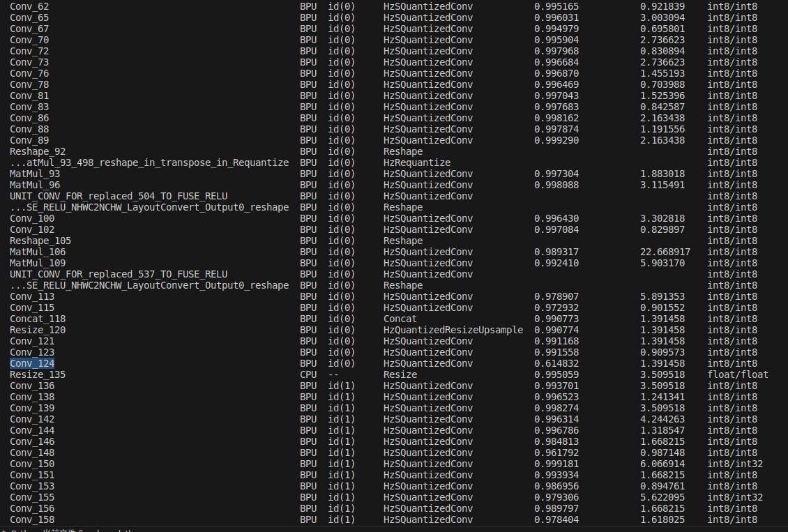Click the CPU label in the Resize_135 row
This screenshot has height=532, width=788.
(x=308, y=374)
